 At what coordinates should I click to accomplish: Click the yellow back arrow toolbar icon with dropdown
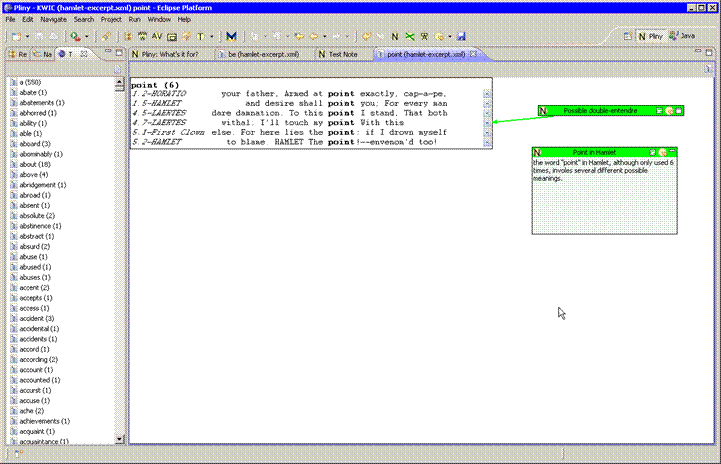point(314,36)
